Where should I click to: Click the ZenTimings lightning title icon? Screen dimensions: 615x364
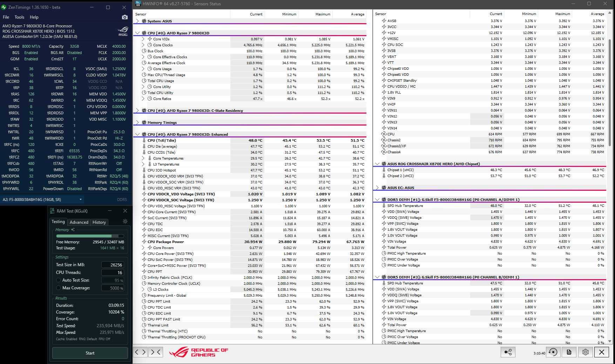(x=4, y=7)
